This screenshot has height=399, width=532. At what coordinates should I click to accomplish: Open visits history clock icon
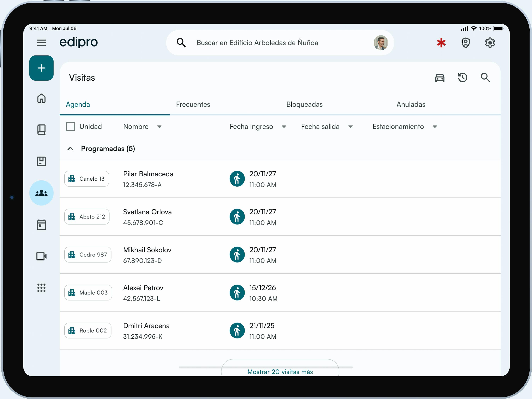tap(462, 78)
